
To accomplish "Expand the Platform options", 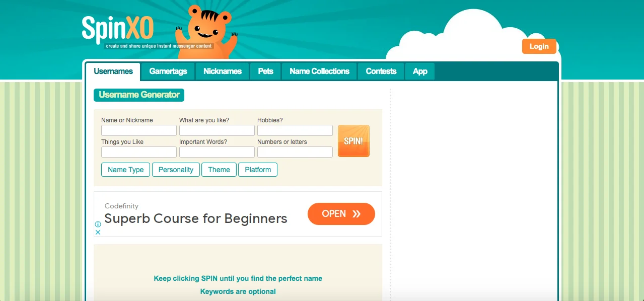I will click(258, 170).
